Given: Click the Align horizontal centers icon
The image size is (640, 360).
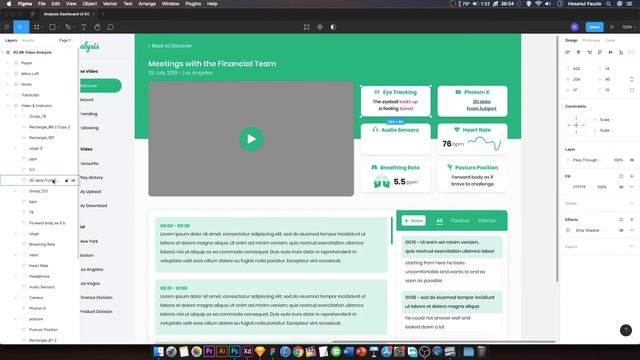Looking at the screenshot, I should 578,52.
